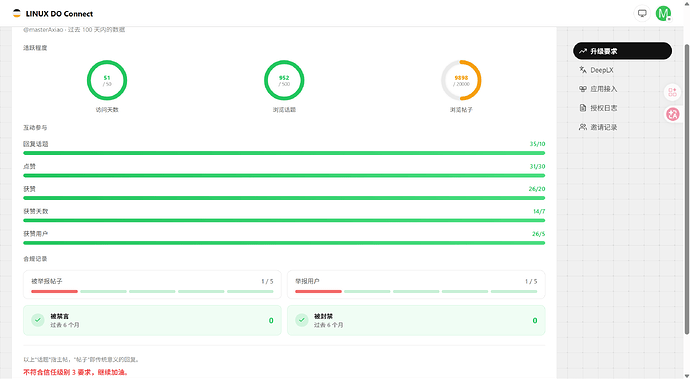Viewport: 690px width, 379px height.
Task: Select the 升级要求 sidebar item
Action: (622, 51)
